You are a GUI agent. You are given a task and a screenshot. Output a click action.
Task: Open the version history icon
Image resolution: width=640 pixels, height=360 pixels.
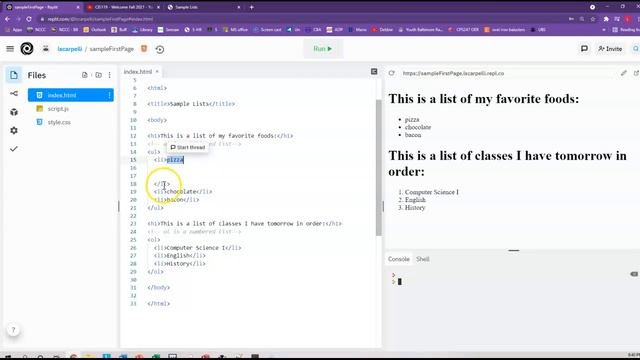160,49
